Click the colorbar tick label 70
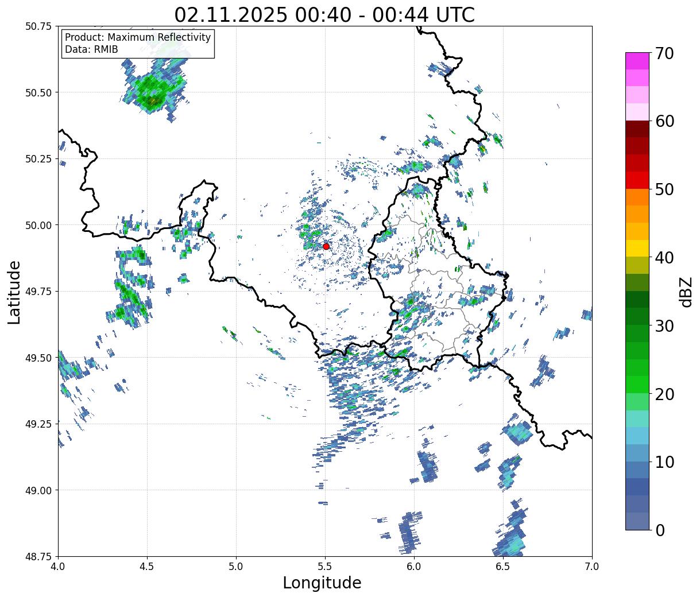The height and width of the screenshot is (597, 700). coord(664,53)
